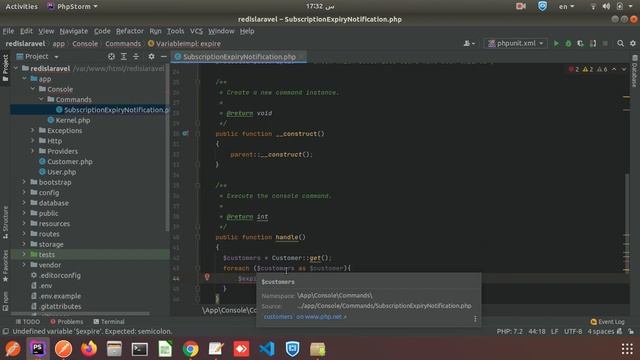Open the TODO tool window
This screenshot has width=640, height=360.
coord(28,322)
